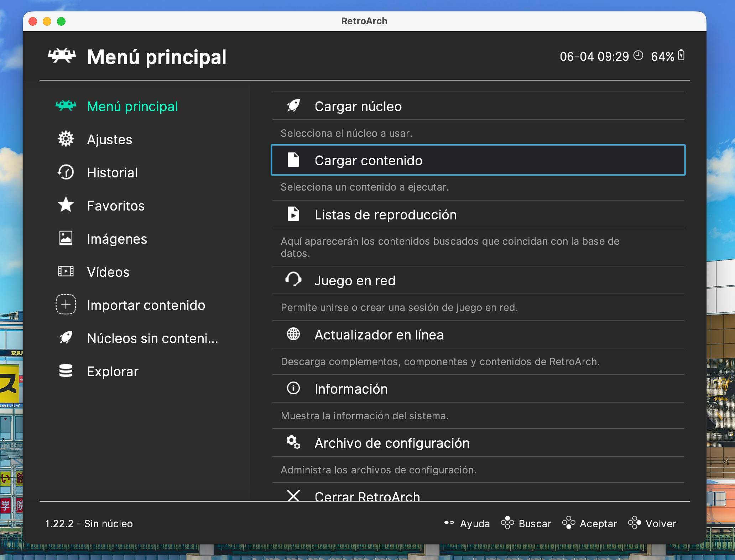Viewport: 735px width, 560px height.
Task: Open Archivo de configuración
Action: pos(392,443)
